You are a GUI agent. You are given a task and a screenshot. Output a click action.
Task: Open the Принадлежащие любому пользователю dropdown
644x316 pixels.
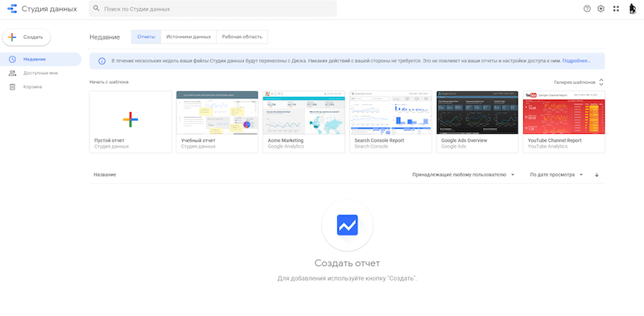[464, 175]
